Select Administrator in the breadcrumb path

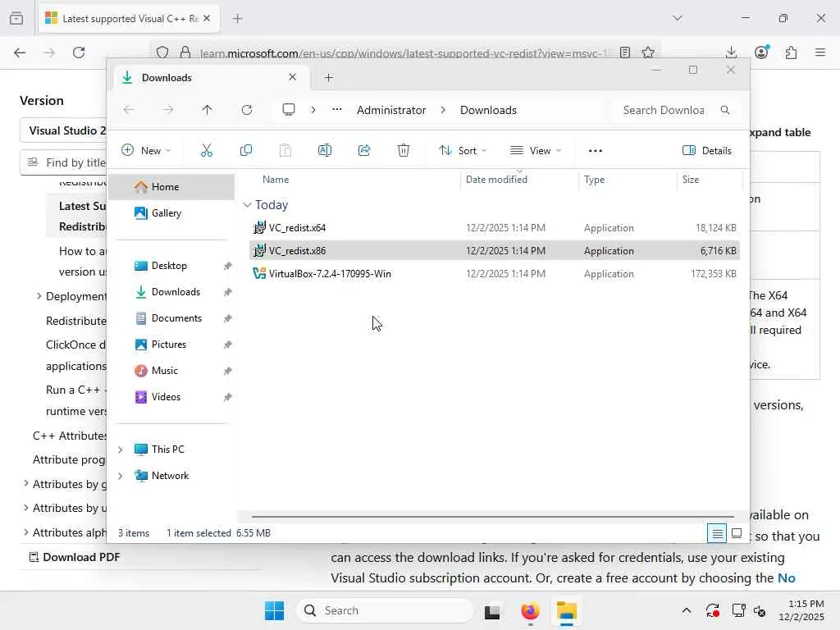[x=391, y=110]
